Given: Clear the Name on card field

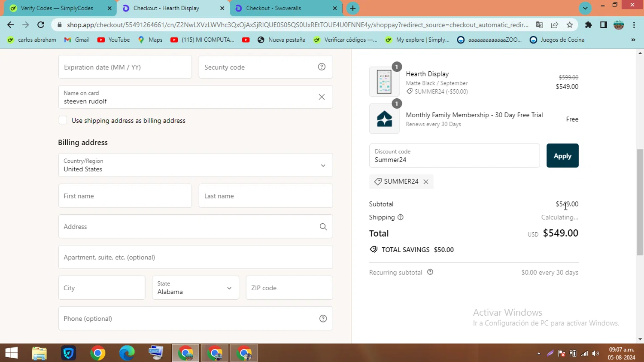Looking at the screenshot, I should 322,97.
